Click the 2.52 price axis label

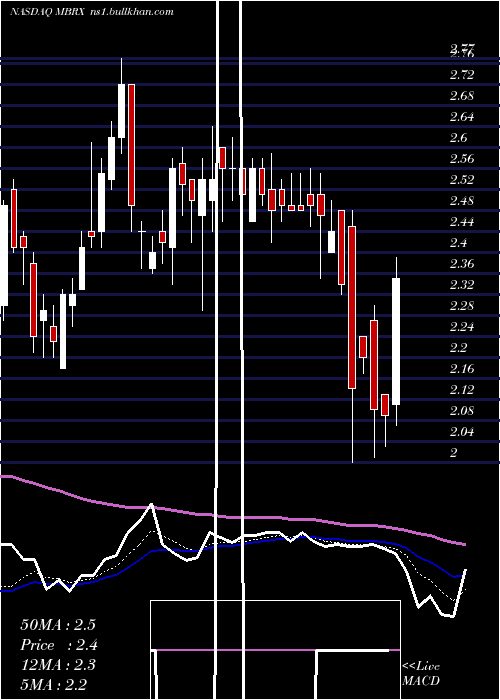pos(462,179)
